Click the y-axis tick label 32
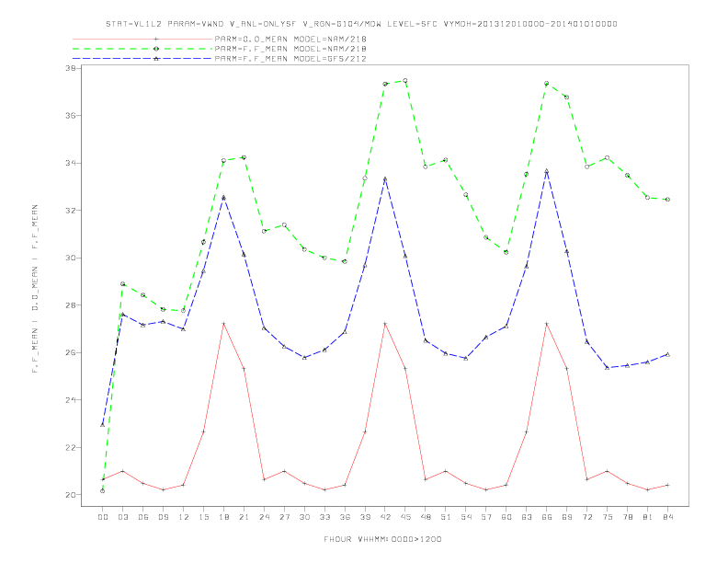This screenshot has height=563, width=728. (x=71, y=211)
